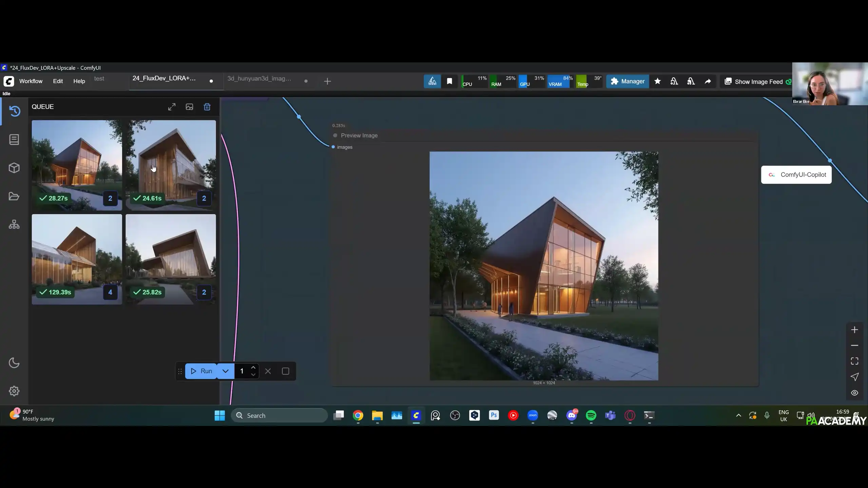
Task: Select the 25.82s queue result thumbnail
Action: (x=171, y=259)
